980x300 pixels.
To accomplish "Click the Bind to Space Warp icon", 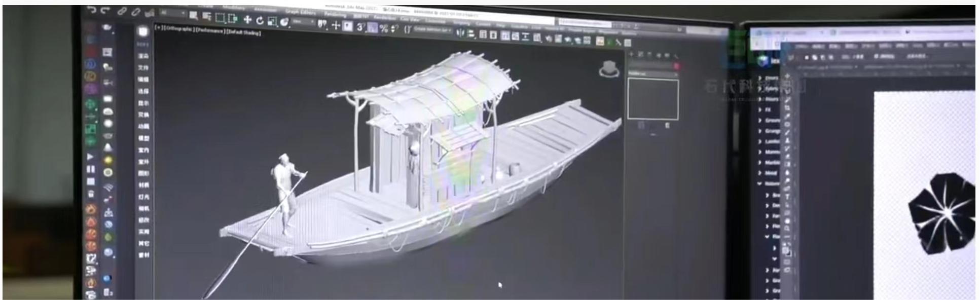I will tap(150, 13).
